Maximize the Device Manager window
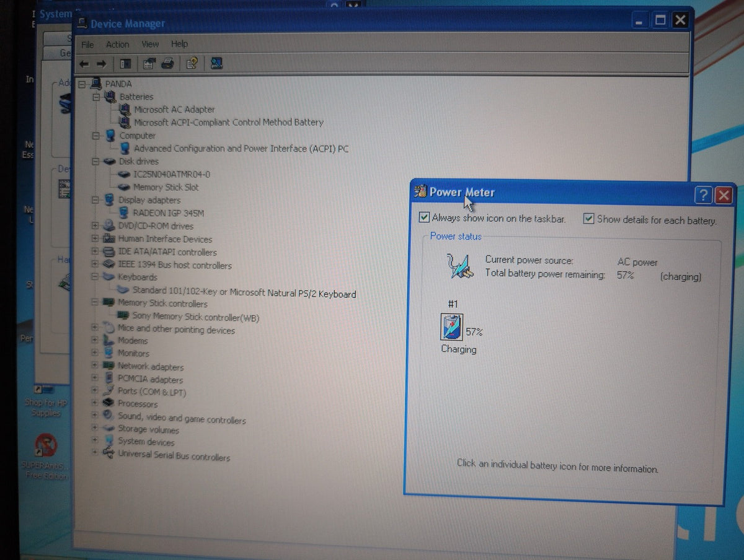 coord(660,20)
